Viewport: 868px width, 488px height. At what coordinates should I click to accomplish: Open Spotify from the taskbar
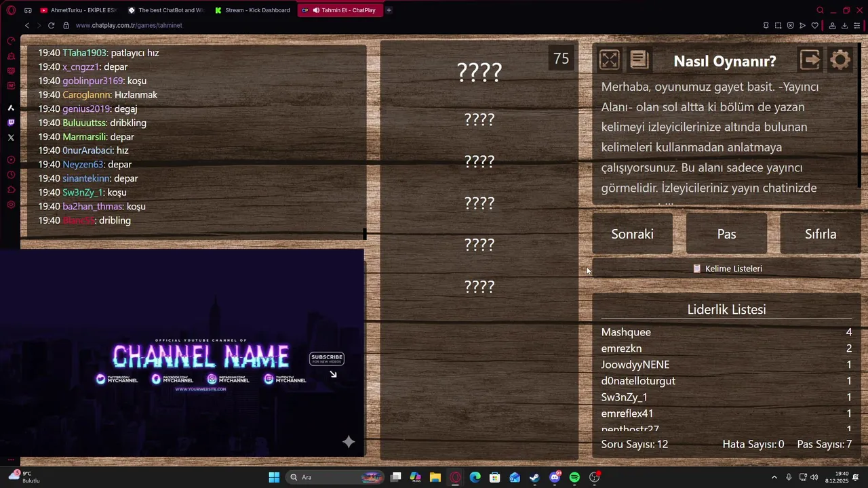(574, 477)
